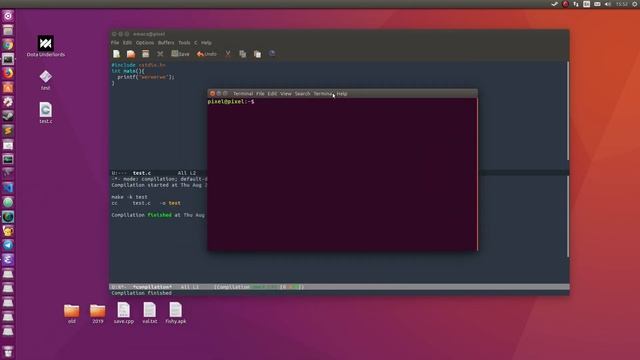The width and height of the screenshot is (640, 360).
Task: Open the Emacs Buffers menu
Action: 166,42
